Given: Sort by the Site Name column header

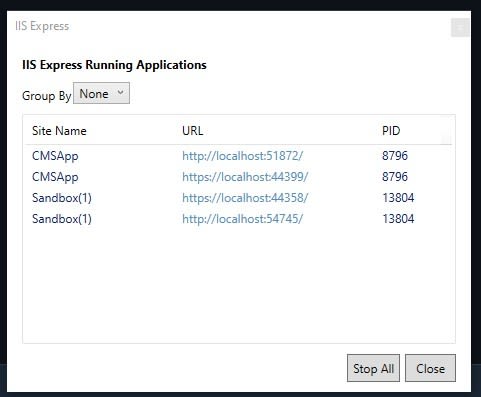Looking at the screenshot, I should click(59, 131).
